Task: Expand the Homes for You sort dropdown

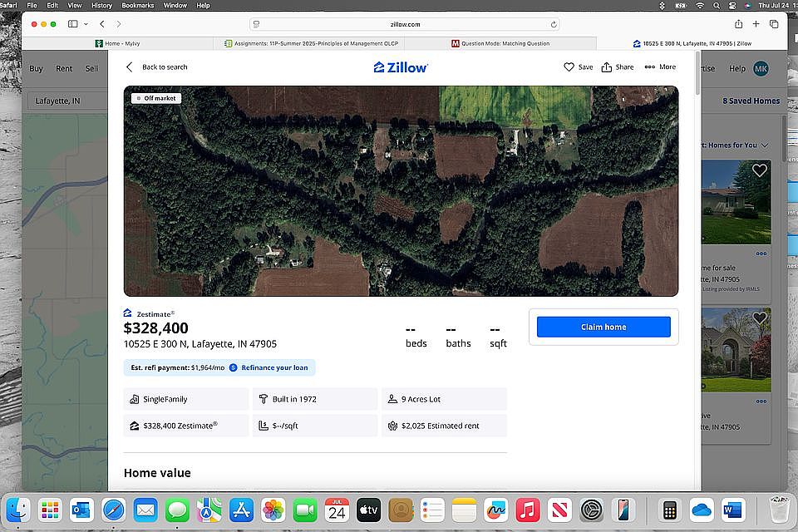Action: 764,145
